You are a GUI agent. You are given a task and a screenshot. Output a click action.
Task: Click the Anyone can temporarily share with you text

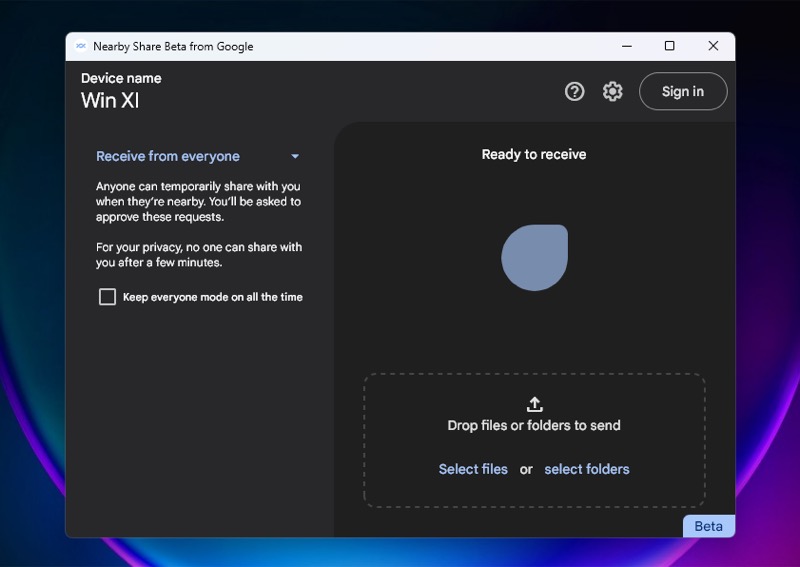pyautogui.click(x=198, y=202)
